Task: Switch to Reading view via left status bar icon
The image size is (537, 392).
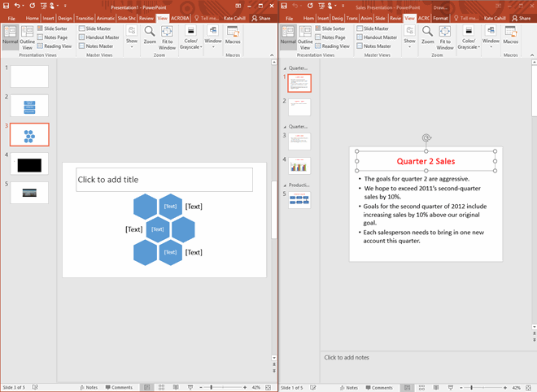Action: click(176, 387)
